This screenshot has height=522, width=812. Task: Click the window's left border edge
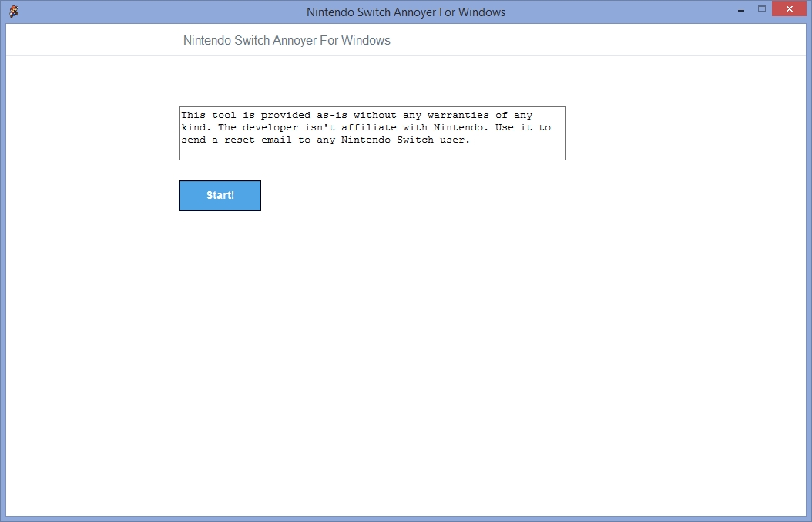click(2, 270)
